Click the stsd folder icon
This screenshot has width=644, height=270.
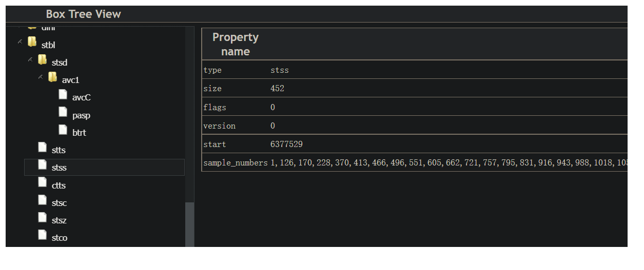(43, 60)
